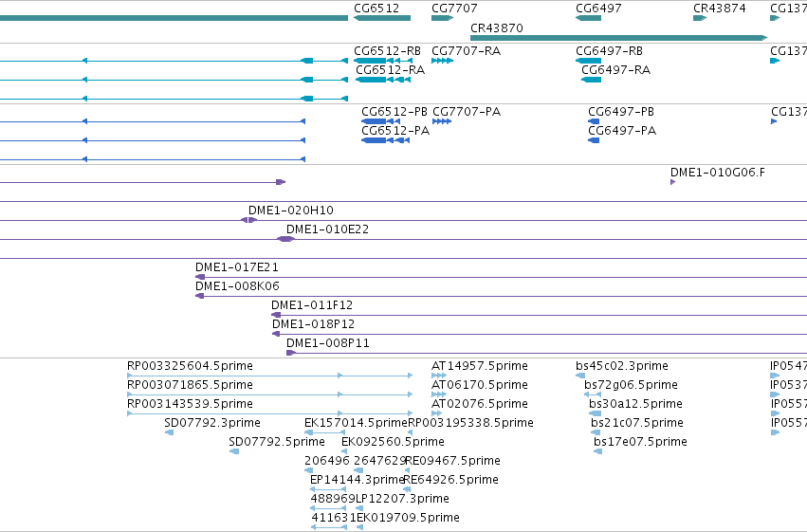
Task: Click EST RE64926.5prime label
Action: (450, 480)
